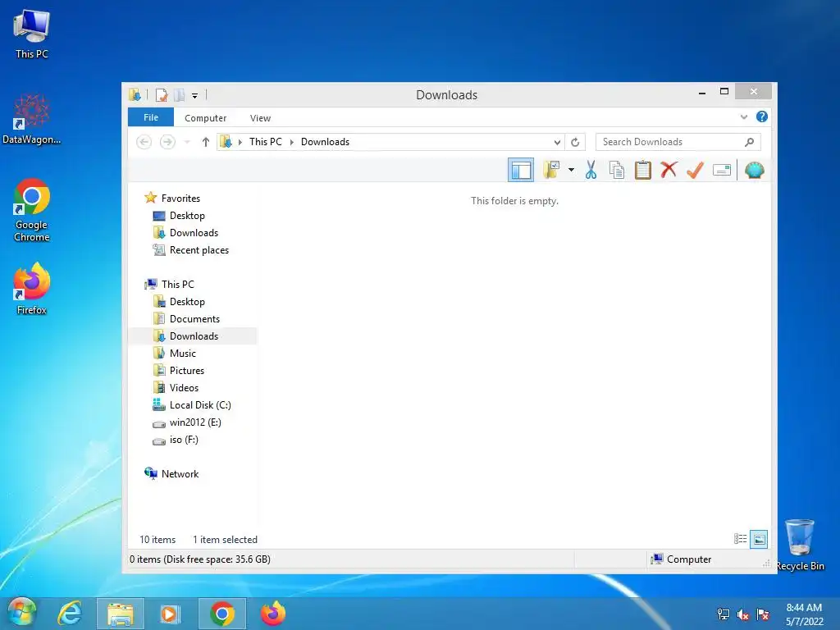Click the Back navigation arrow
Image resolution: width=840 pixels, height=630 pixels.
coord(144,142)
